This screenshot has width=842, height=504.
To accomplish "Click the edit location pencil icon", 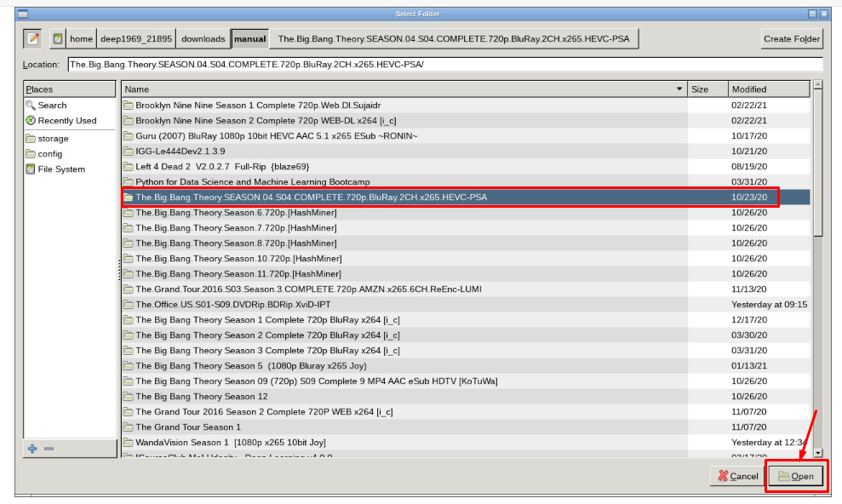I will click(32, 37).
